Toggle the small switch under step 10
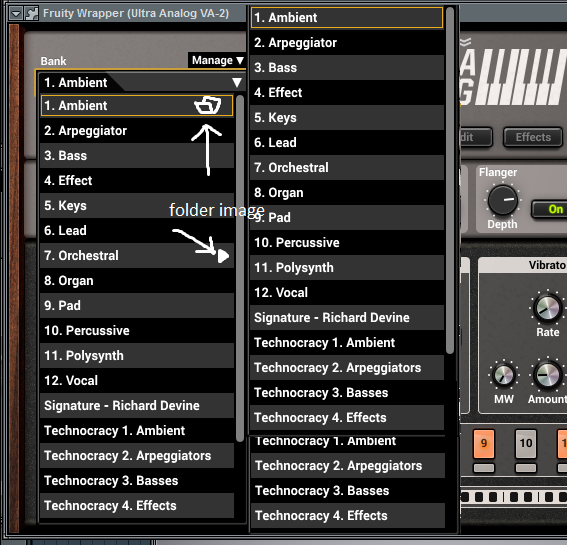The width and height of the screenshot is (567, 545). tap(526, 468)
